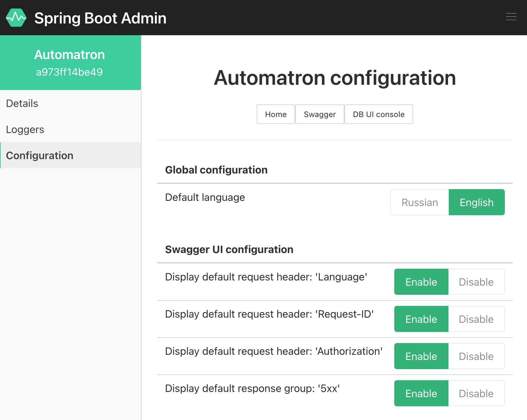Click the "Display default response group: '5xx'" label
Image resolution: width=527 pixels, height=420 pixels.
pos(252,388)
